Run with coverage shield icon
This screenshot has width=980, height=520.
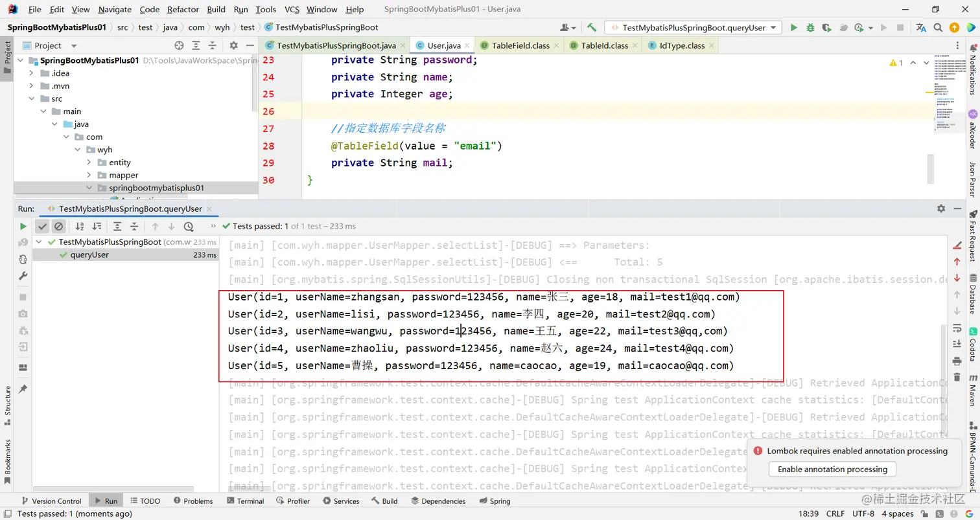point(826,27)
